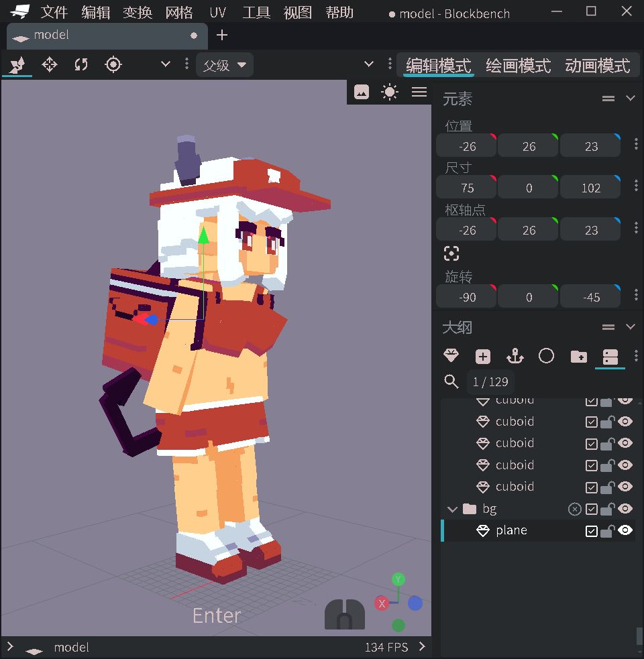Click the 尺寸 Z field showing 102
Image resolution: width=644 pixels, height=659 pixels.
coord(590,188)
